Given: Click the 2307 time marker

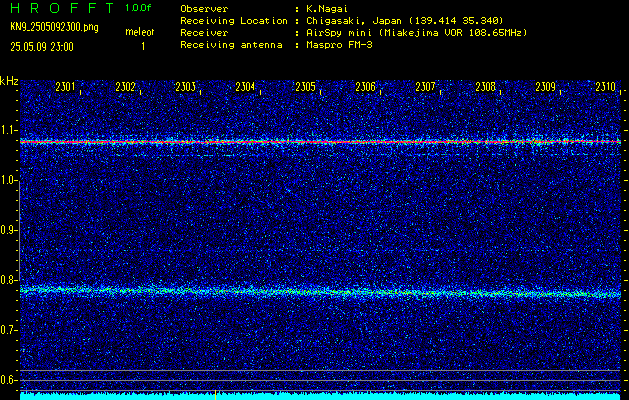Looking at the screenshot, I should pyautogui.click(x=426, y=87).
